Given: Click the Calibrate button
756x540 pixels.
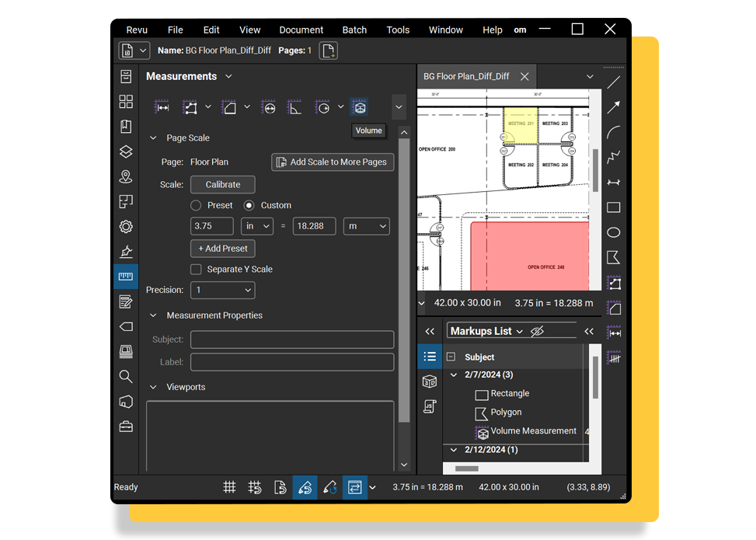Looking at the screenshot, I should (x=222, y=184).
